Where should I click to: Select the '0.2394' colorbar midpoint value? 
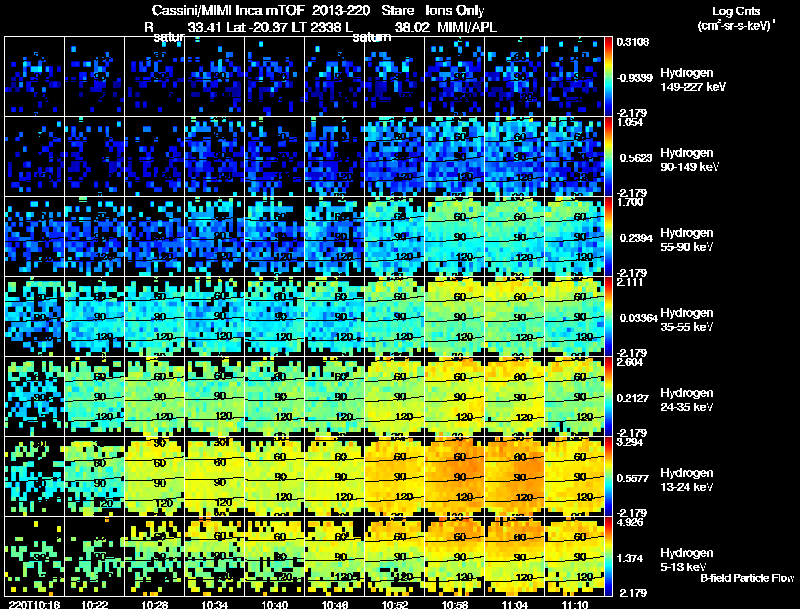[x=636, y=238]
